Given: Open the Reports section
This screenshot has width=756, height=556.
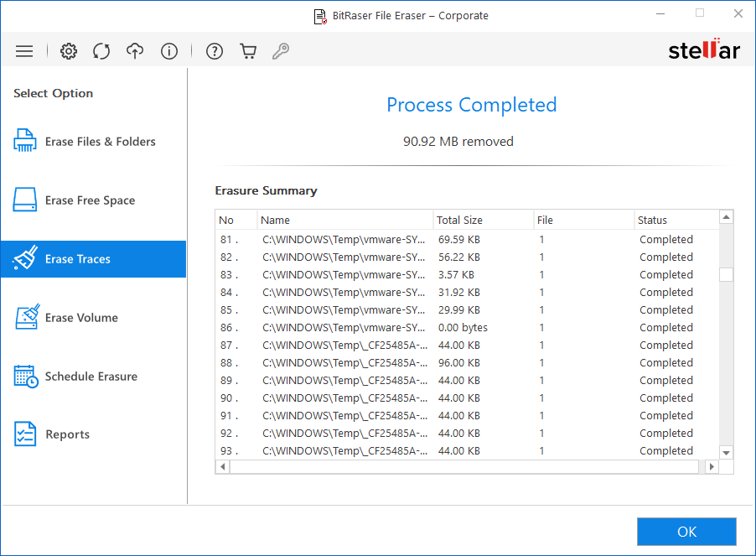Looking at the screenshot, I should coord(93,434).
